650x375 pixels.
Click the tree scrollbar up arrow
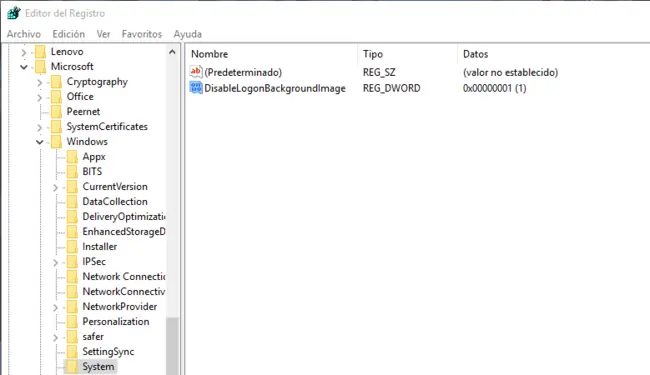pyautogui.click(x=172, y=52)
